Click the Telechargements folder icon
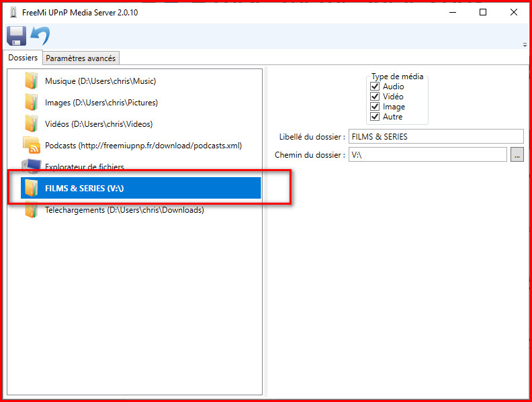The width and height of the screenshot is (532, 402). [31, 210]
